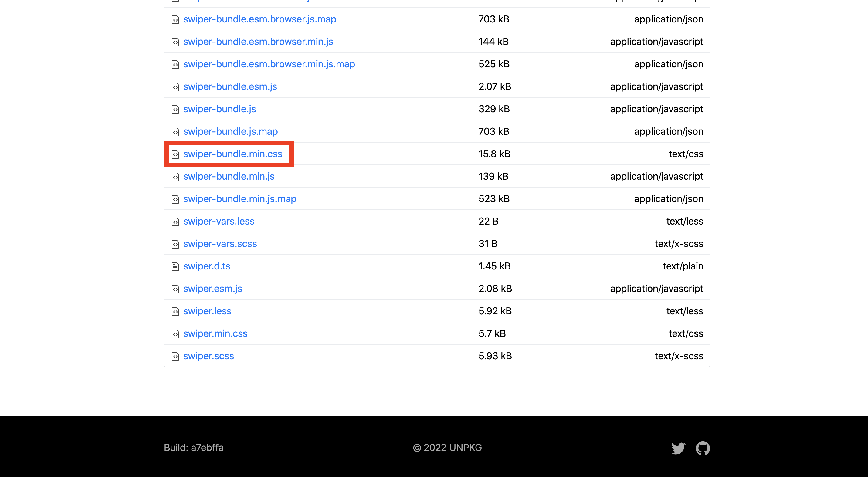Screen dimensions: 868x477
Task: Open swiper-vars.scss file link
Action: 220,244
